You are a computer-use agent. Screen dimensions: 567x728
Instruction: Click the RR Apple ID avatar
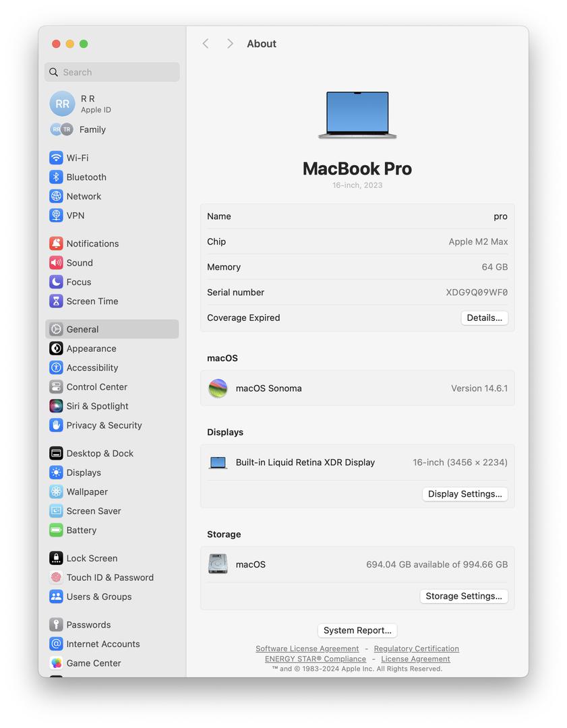62,104
